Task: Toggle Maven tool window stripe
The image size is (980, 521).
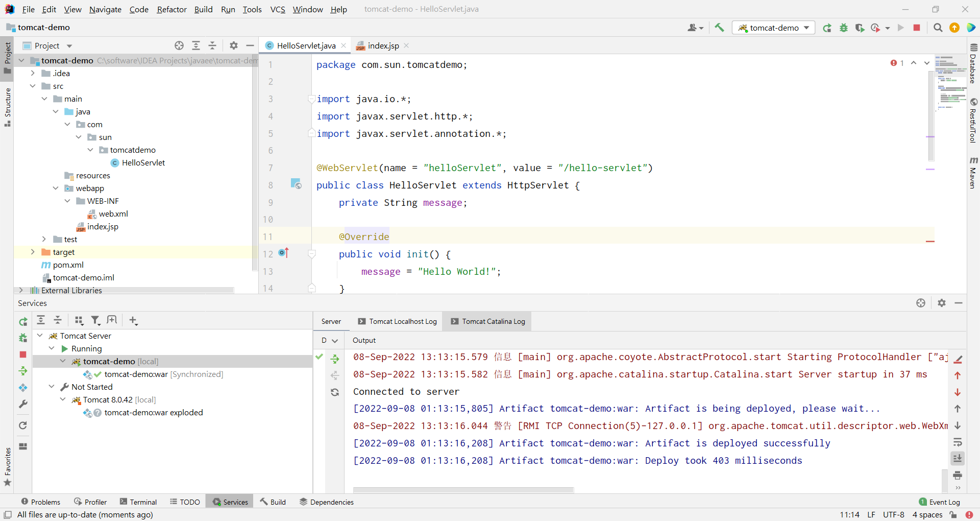Action: click(973, 173)
